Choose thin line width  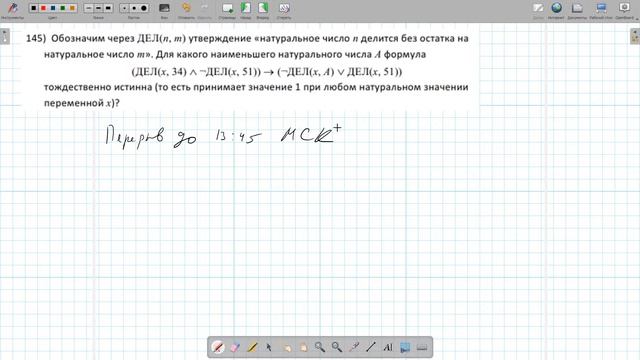[x=89, y=8]
